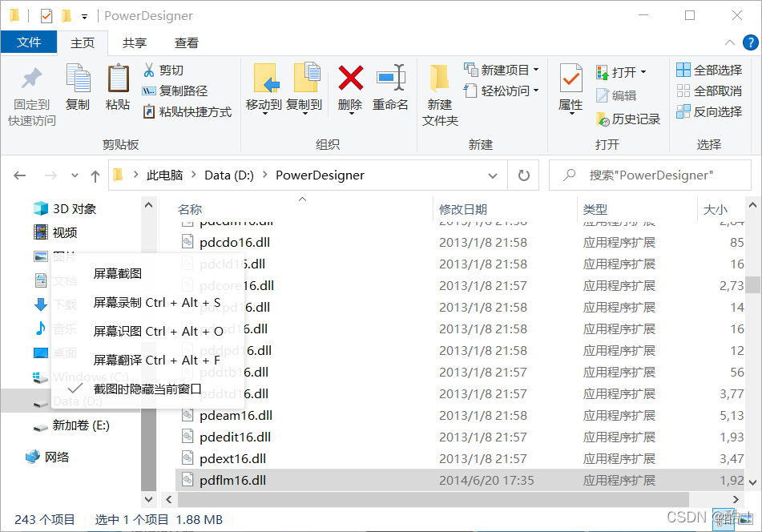Viewport: 762px width, 532px height.
Task: Create a new folder
Action: click(440, 95)
